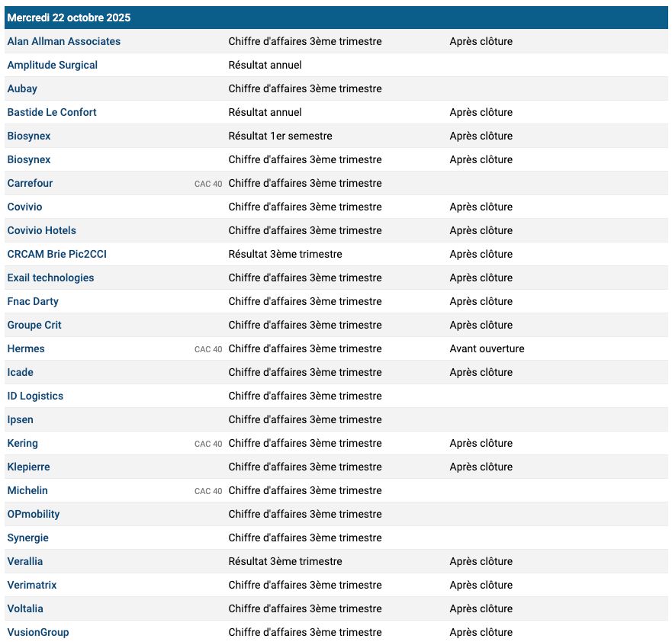Open the Covivio link

(x=25, y=207)
